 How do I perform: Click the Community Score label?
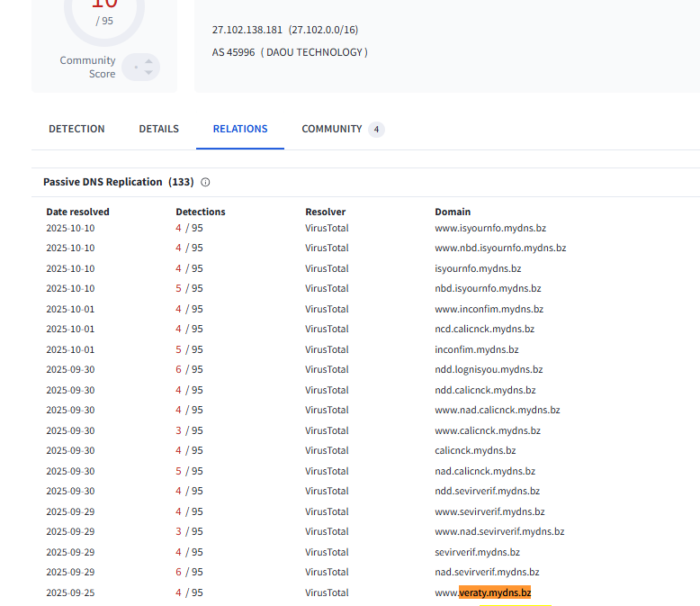point(87,67)
